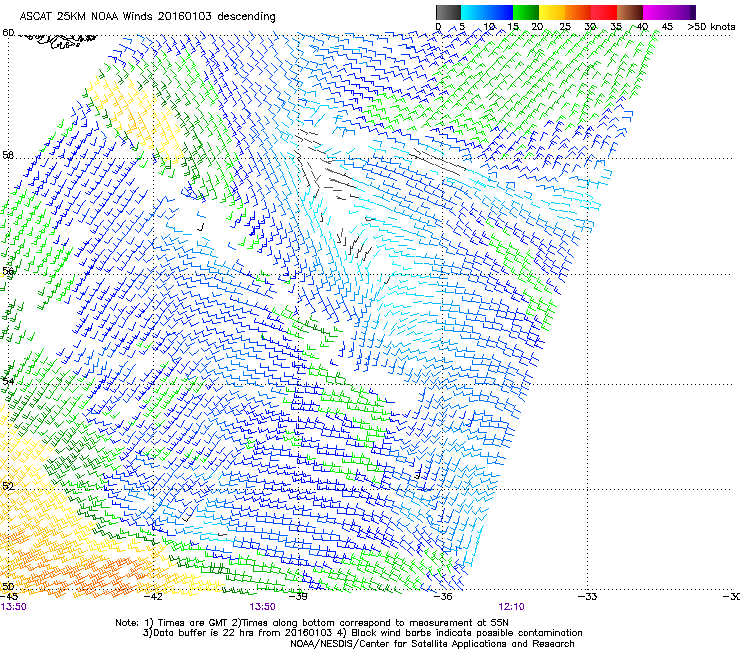Select the latitude label '58'
The width and height of the screenshot is (740, 650).
point(8,155)
